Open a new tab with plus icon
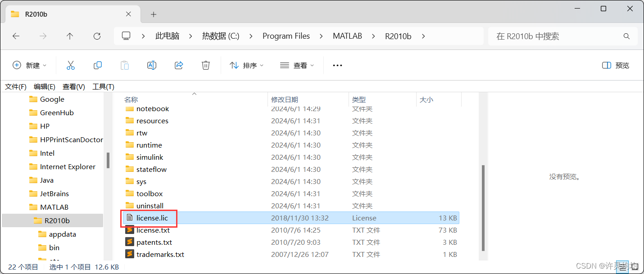Viewport: 644px width, 274px height. 154,14
